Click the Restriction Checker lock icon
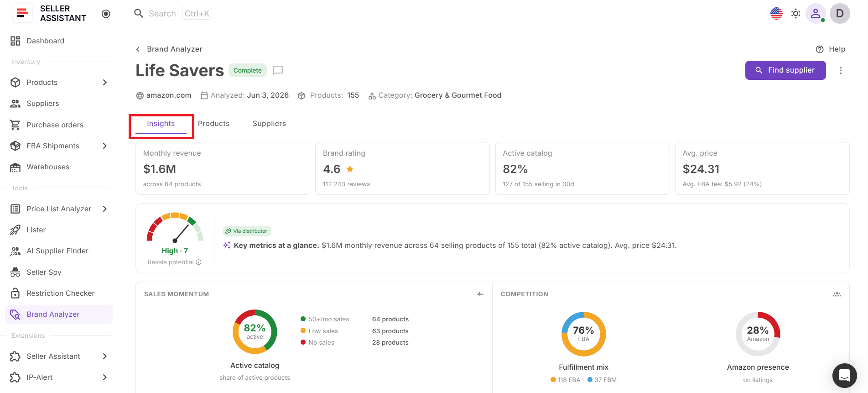Viewport: 868px width, 393px height. [x=16, y=293]
